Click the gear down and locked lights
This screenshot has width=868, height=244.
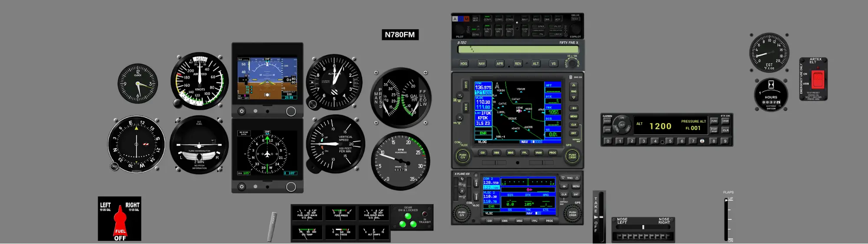pyautogui.click(x=408, y=220)
